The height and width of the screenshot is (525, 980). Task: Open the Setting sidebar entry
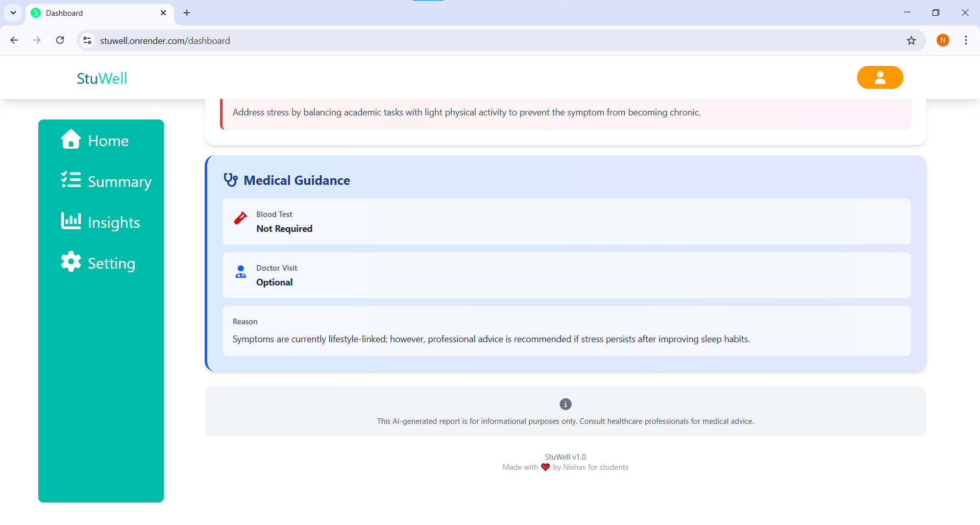98,262
